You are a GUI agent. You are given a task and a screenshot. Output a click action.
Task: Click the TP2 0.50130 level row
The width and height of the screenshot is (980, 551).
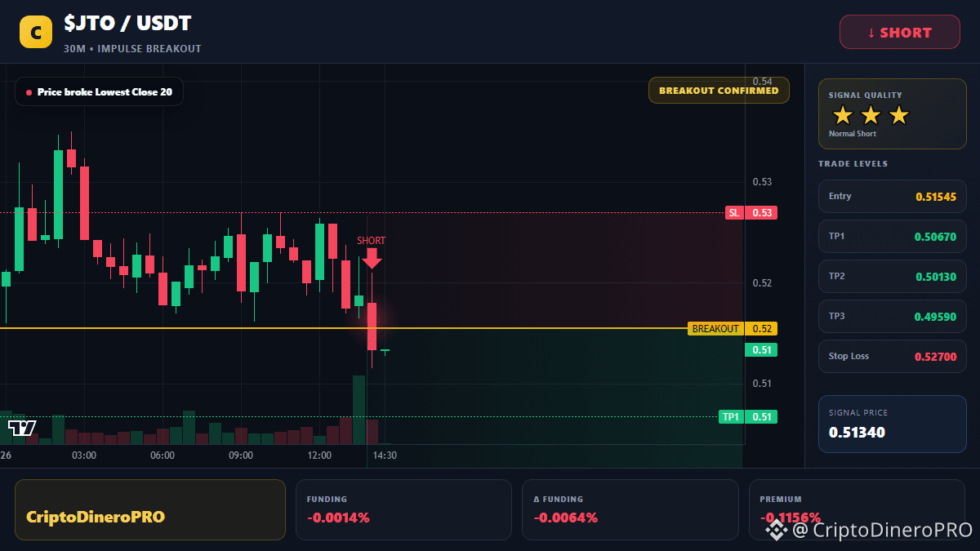(x=893, y=277)
